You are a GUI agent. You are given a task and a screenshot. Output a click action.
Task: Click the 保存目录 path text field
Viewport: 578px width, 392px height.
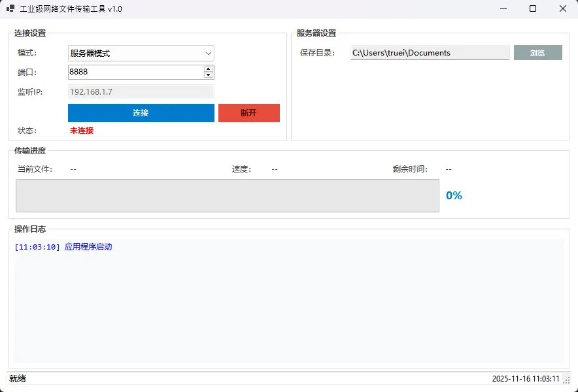click(x=430, y=53)
